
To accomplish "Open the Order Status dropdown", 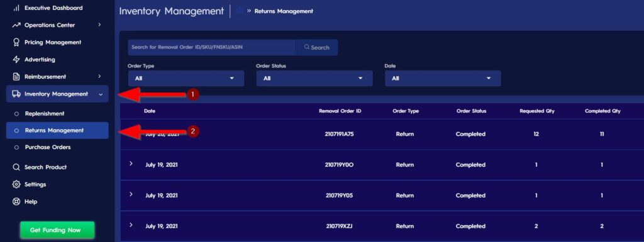I will [314, 79].
